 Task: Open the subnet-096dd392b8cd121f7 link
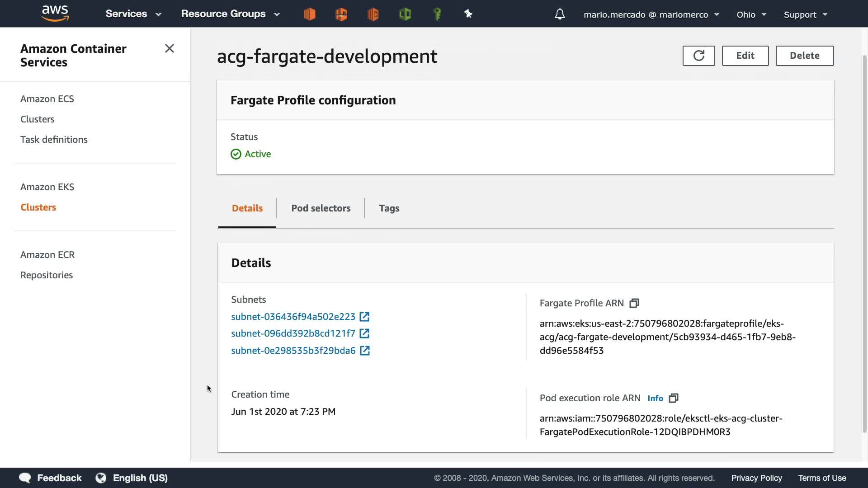(293, 333)
